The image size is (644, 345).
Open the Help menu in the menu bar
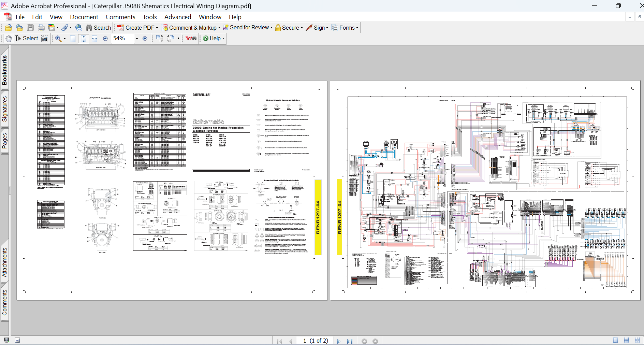[x=235, y=17]
